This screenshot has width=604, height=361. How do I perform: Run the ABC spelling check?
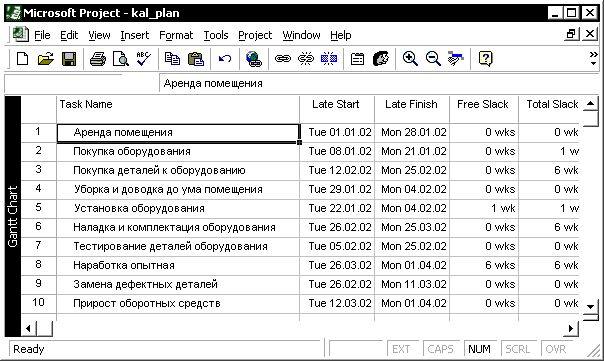pos(144,59)
